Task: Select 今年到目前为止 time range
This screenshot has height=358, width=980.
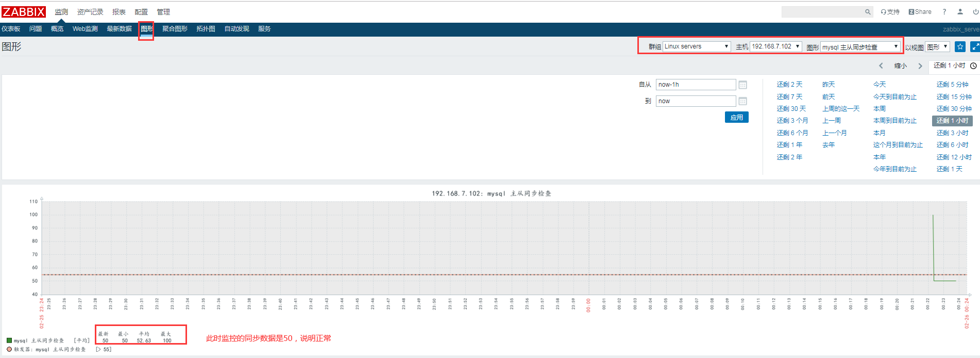Action: [x=895, y=169]
